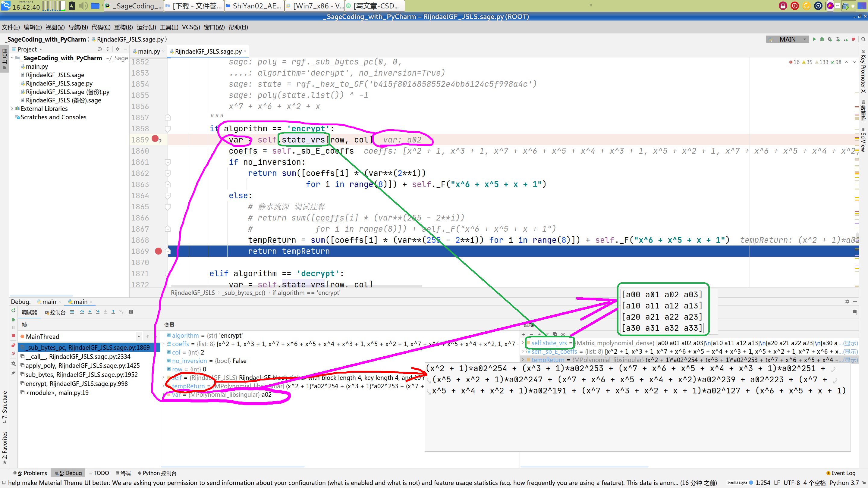Click the green bug Debug icon
The image size is (868, 488).
[822, 39]
